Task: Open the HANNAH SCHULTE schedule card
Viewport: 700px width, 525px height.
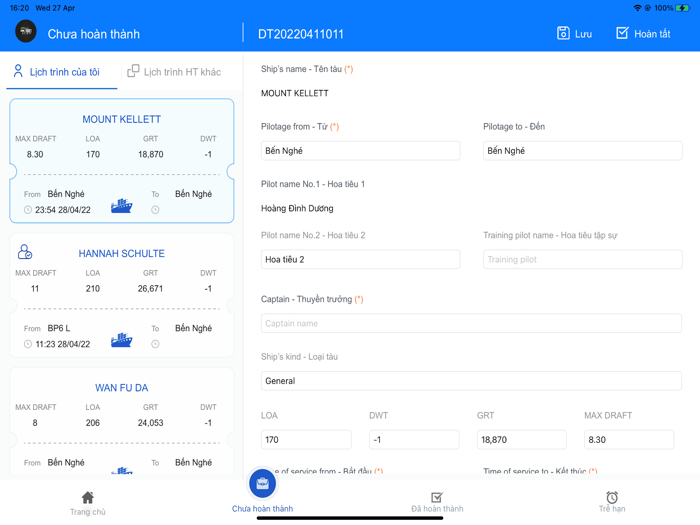Action: 121,295
